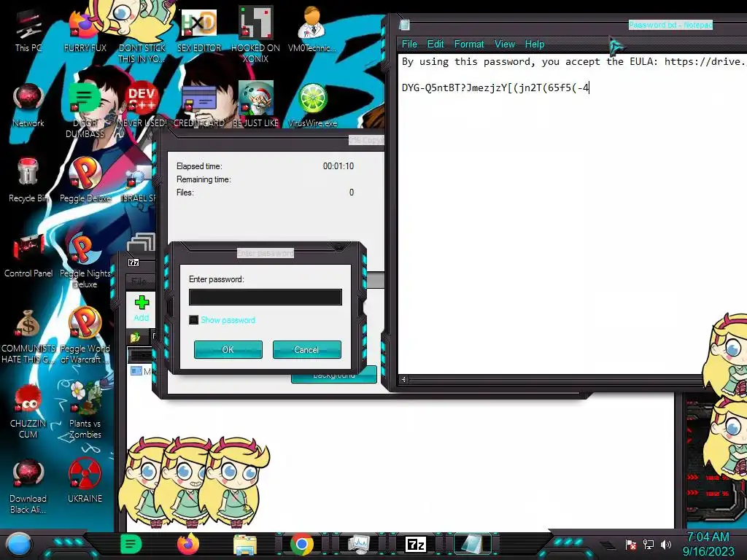Click the network tray icon
The width and height of the screenshot is (747, 560).
point(649,545)
